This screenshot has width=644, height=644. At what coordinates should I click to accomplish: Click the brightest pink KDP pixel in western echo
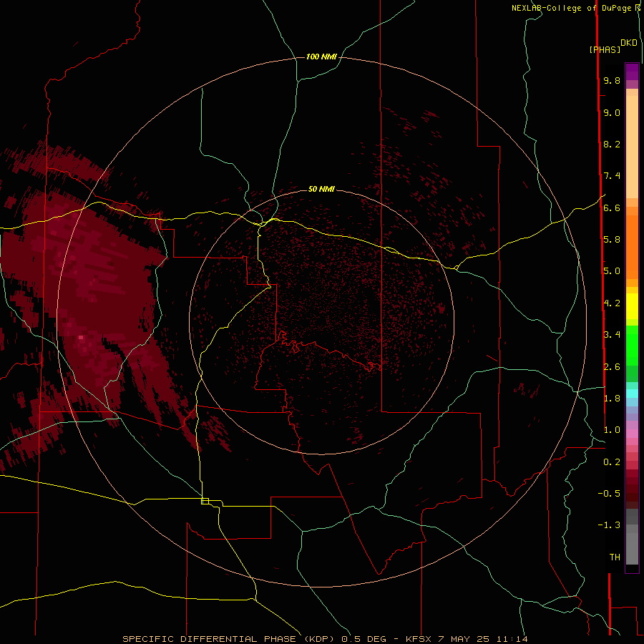[81, 337]
